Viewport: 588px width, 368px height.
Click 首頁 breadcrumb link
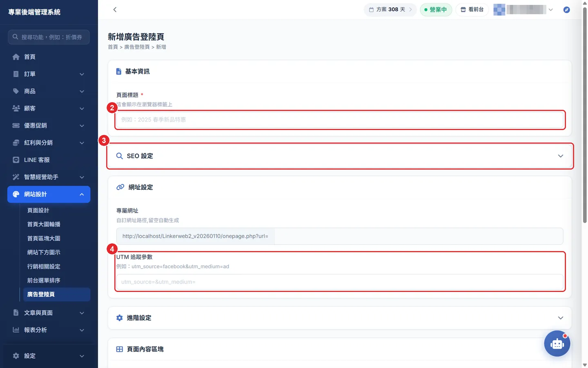pos(113,47)
